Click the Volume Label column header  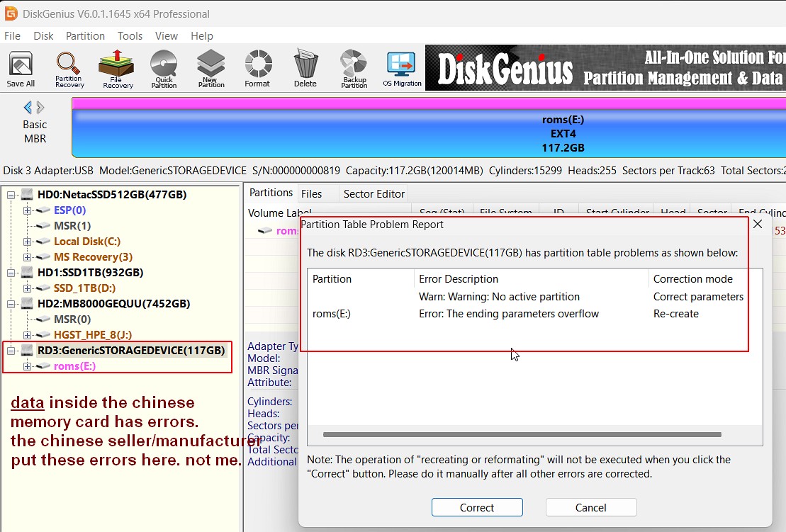280,213
